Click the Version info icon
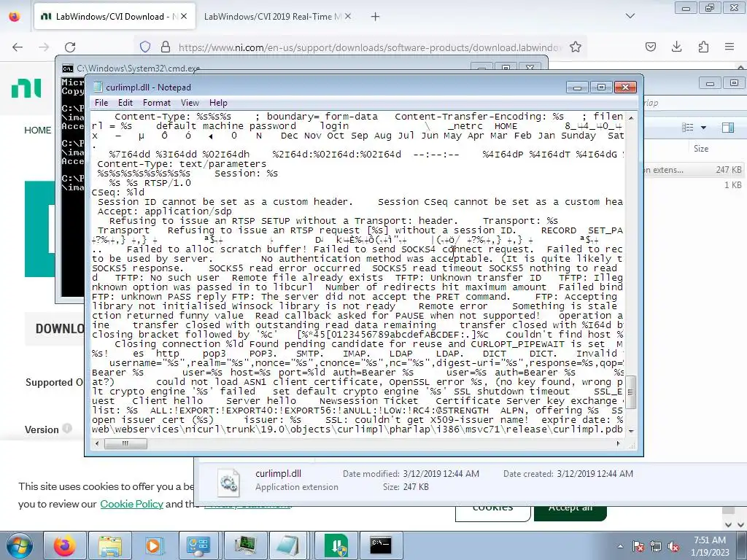The width and height of the screenshot is (747, 560). 67,428
